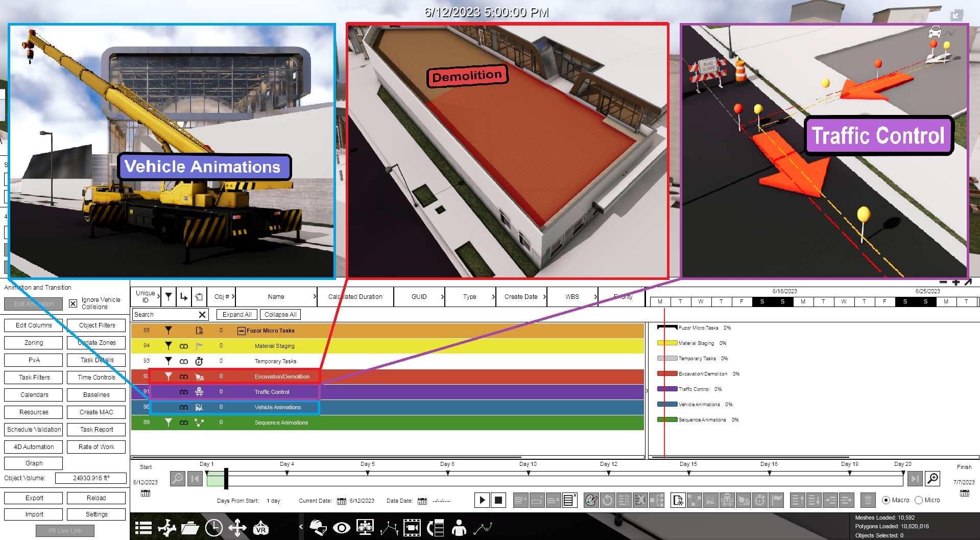Click the construction hard hat icon
980x540 pixels.
coord(318,528)
